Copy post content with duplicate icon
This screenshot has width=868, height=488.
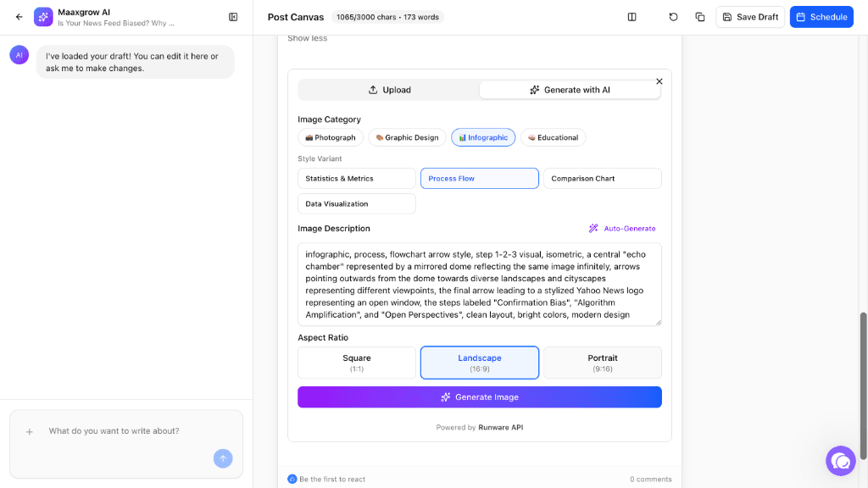click(x=700, y=17)
